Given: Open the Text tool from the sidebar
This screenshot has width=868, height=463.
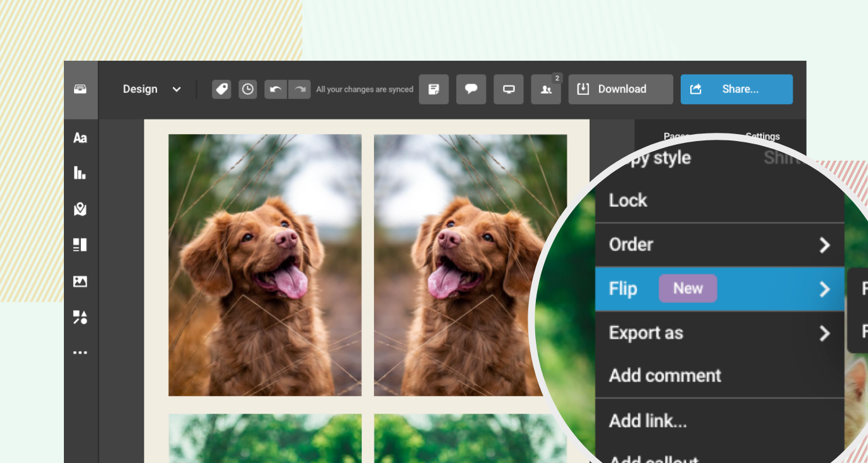Looking at the screenshot, I should coord(80,138).
